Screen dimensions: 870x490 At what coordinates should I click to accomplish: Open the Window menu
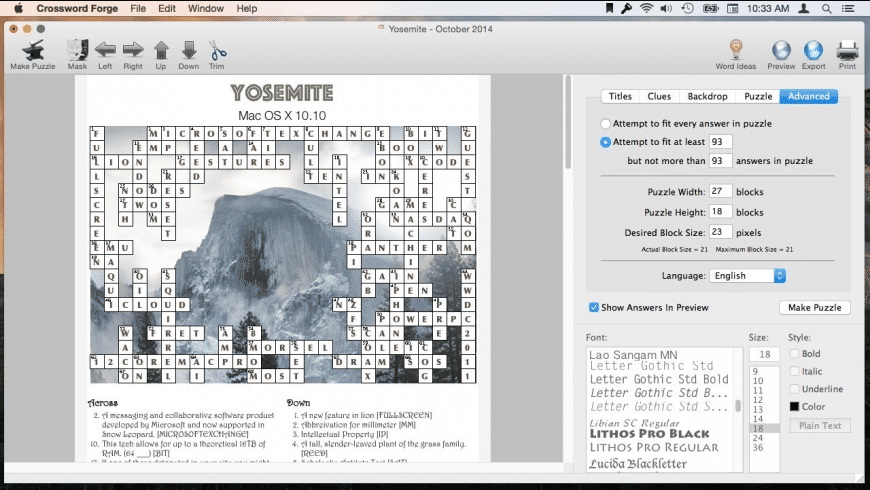point(206,8)
